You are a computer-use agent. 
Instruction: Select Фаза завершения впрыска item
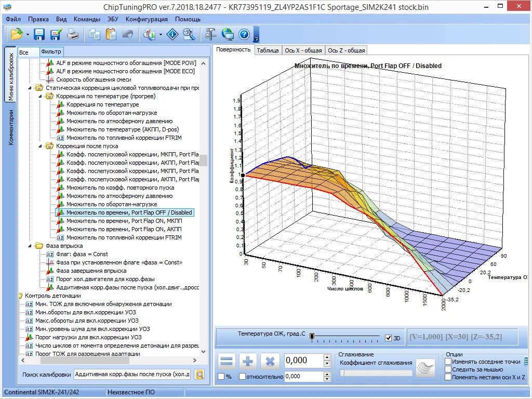[91, 271]
